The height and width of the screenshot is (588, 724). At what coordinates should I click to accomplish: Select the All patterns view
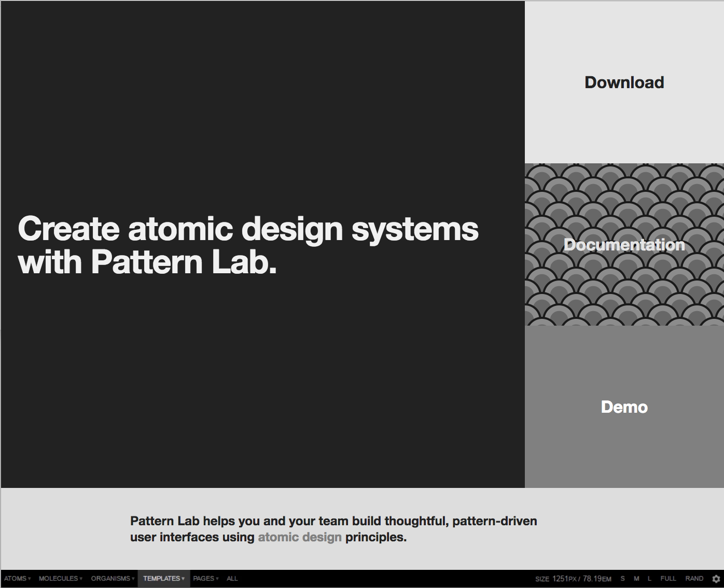(x=232, y=579)
